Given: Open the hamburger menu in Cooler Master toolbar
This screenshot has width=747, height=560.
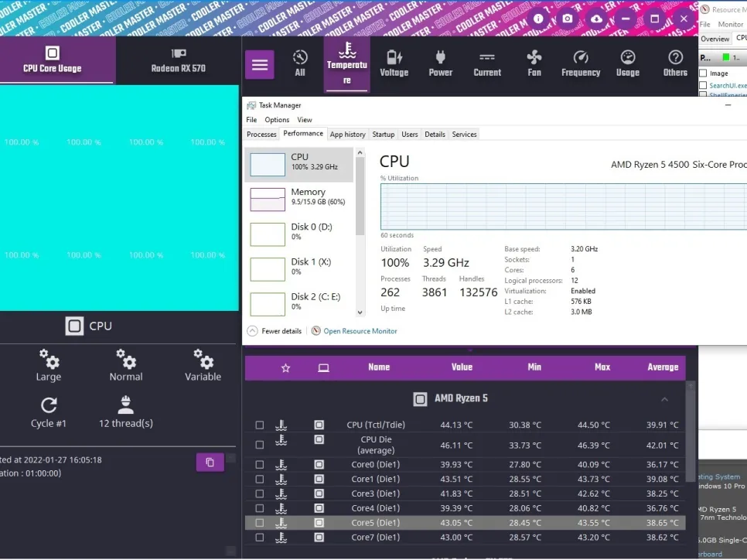Looking at the screenshot, I should pos(260,64).
